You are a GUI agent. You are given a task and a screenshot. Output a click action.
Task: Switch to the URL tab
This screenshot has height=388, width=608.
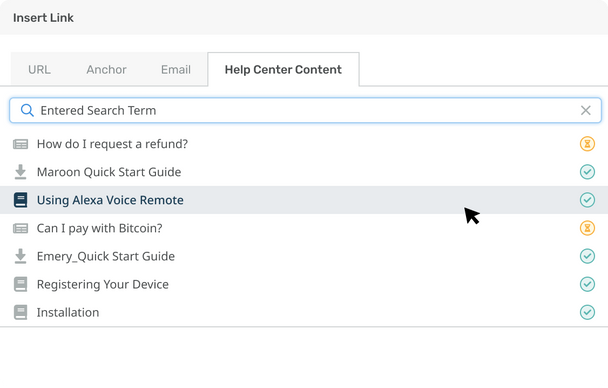pyautogui.click(x=39, y=69)
